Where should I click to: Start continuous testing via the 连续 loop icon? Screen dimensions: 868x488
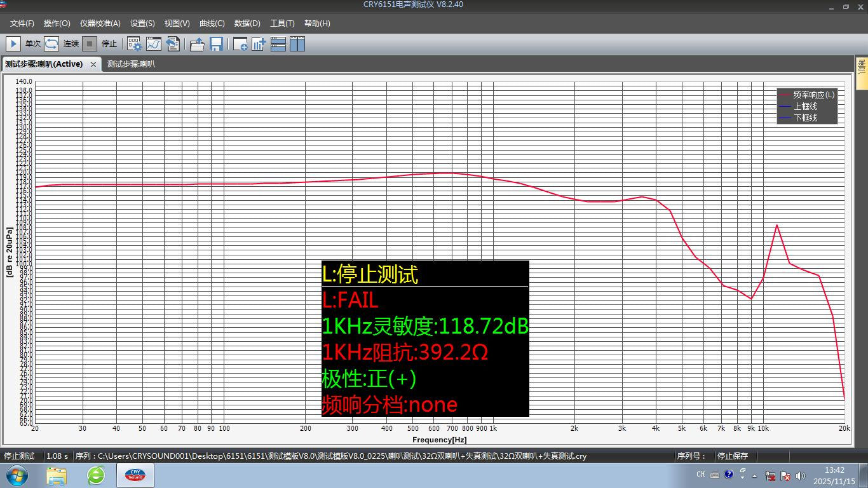(51, 44)
